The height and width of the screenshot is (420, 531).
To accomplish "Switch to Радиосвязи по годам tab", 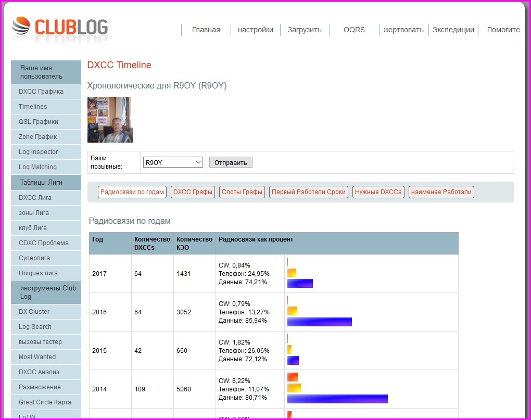I will click(132, 192).
